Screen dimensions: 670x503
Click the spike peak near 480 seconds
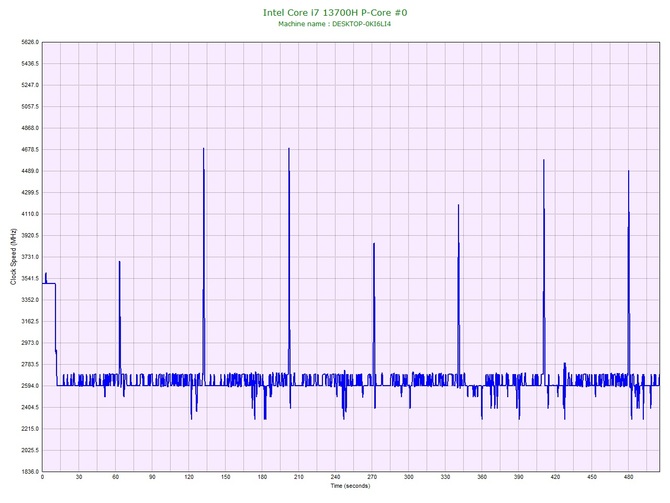(629, 171)
